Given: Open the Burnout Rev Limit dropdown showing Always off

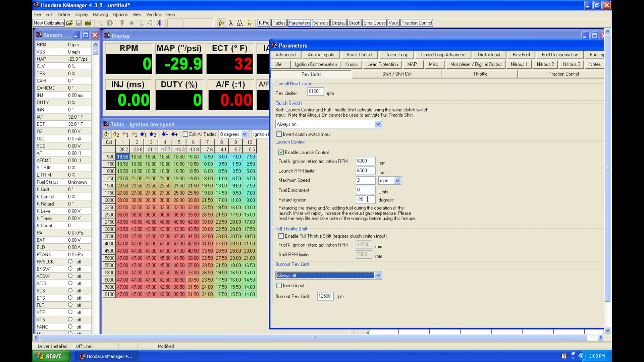Looking at the screenshot, I should pyautogui.click(x=378, y=275).
